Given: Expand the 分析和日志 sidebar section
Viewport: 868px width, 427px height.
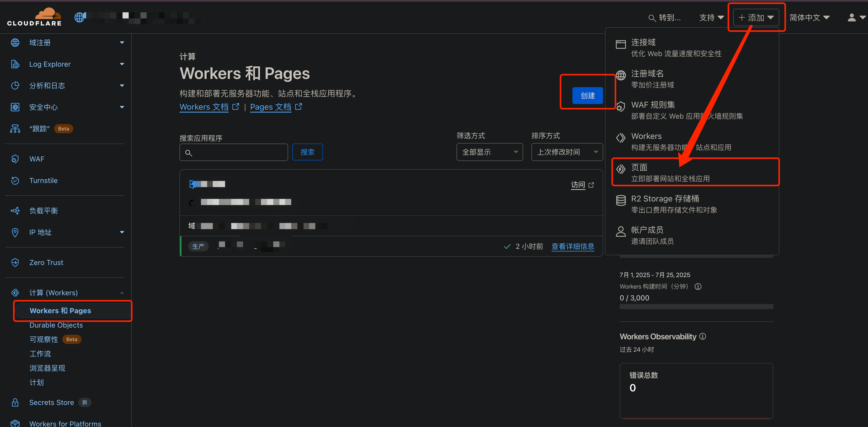Looking at the screenshot, I should click(122, 86).
